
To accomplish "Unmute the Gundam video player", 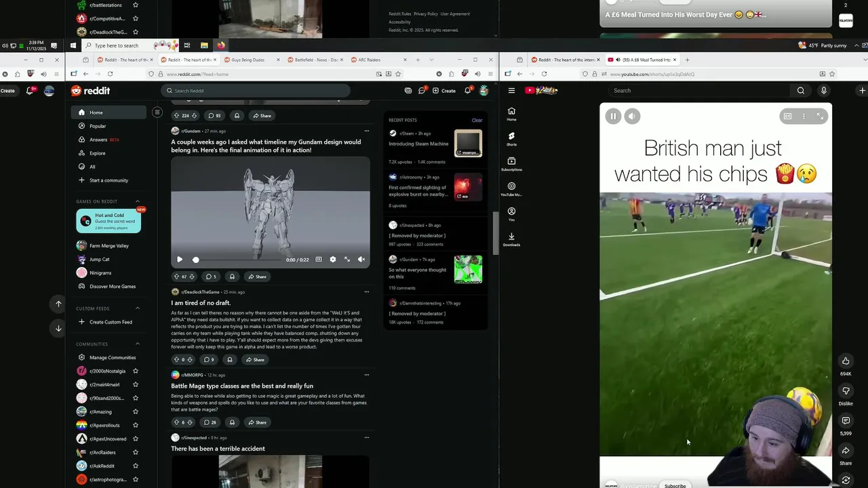I will click(x=361, y=260).
